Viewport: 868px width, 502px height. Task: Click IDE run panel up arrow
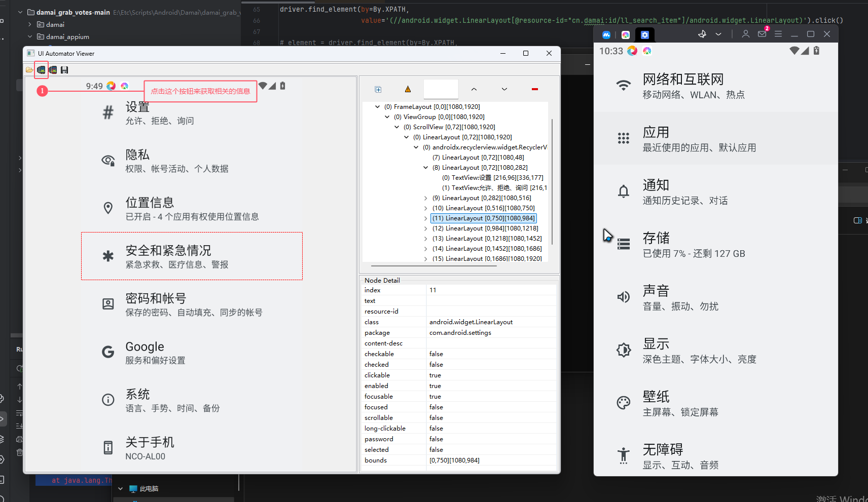tap(19, 387)
